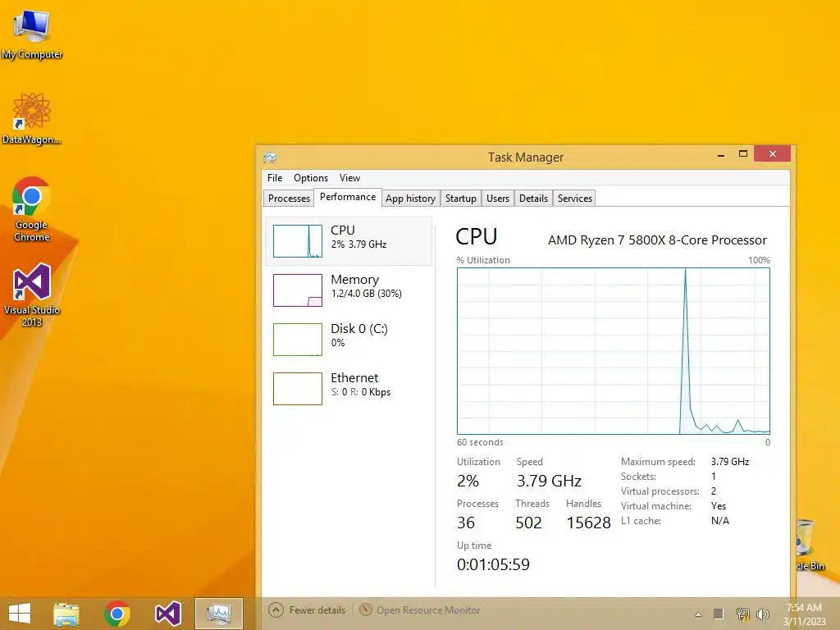Click the Handles value 15628
This screenshot has width=840, height=630.
tap(589, 523)
